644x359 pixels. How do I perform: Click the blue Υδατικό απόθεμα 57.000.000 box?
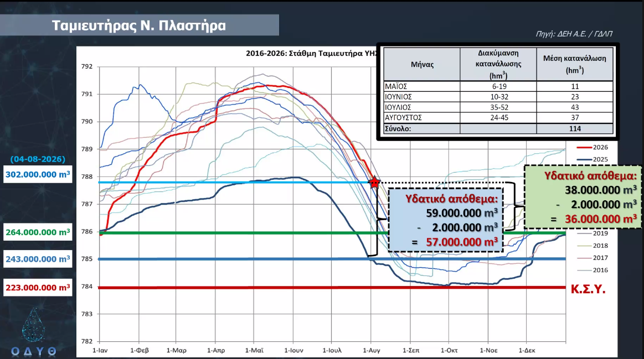[446, 220]
